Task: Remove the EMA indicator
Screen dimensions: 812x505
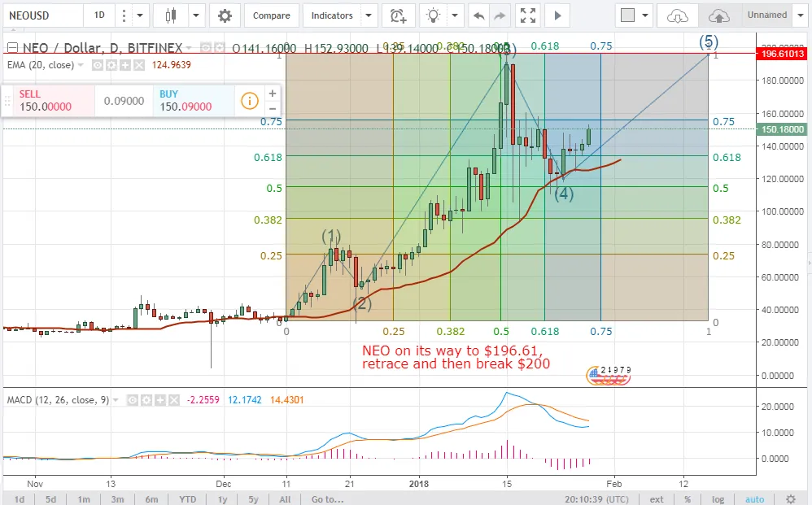Action: pos(139,65)
